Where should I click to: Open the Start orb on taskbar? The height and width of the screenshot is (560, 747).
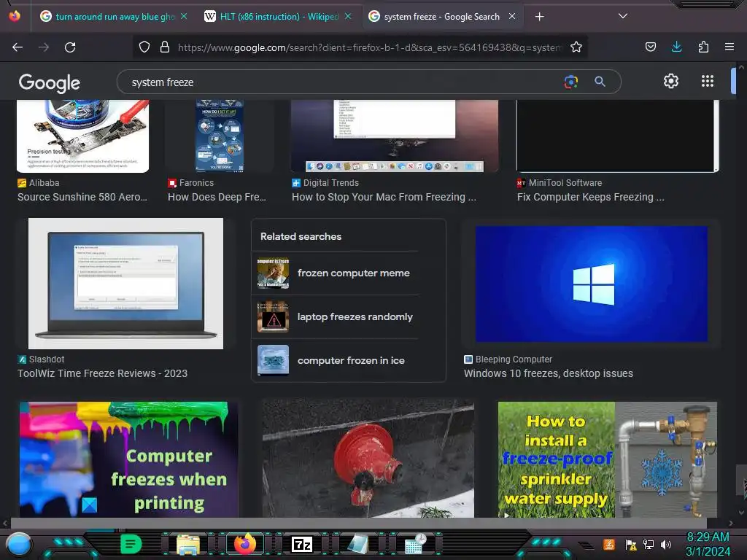[x=18, y=544]
